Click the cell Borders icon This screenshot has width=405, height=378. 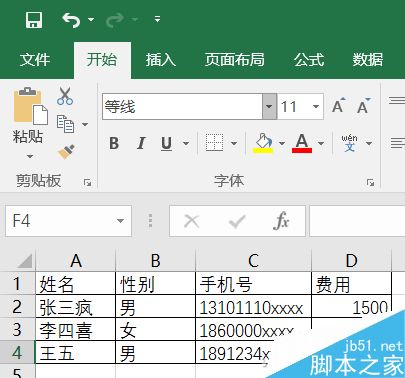tap(214, 143)
